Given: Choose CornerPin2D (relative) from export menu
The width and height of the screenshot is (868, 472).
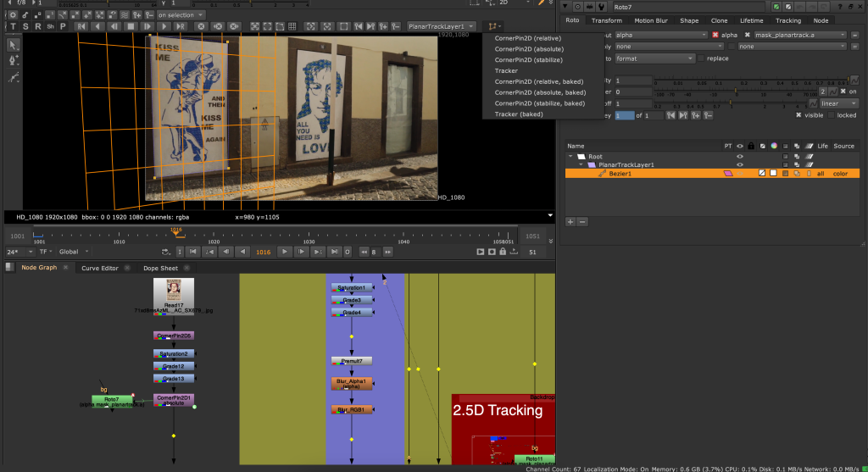Looking at the screenshot, I should (x=527, y=38).
